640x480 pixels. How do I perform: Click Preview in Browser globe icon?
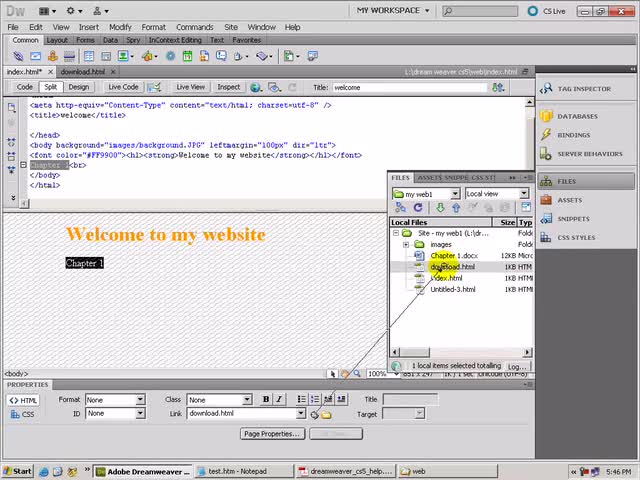tap(256, 87)
